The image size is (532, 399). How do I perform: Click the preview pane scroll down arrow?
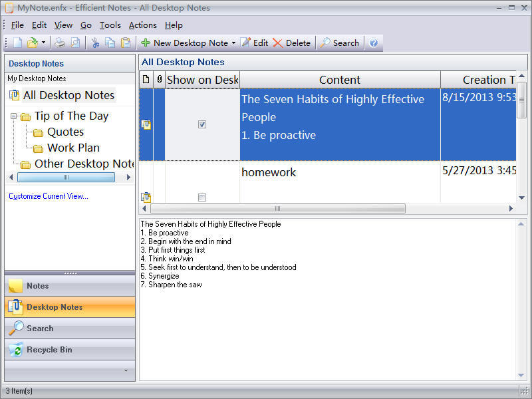[x=521, y=375]
